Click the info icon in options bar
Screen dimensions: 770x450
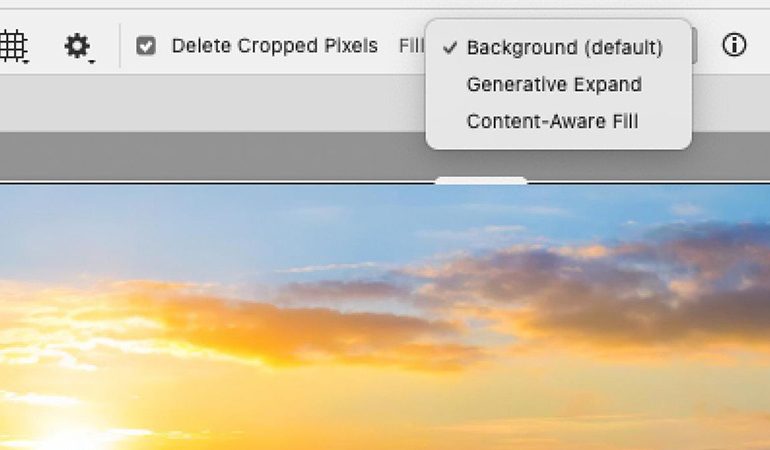[x=734, y=45]
